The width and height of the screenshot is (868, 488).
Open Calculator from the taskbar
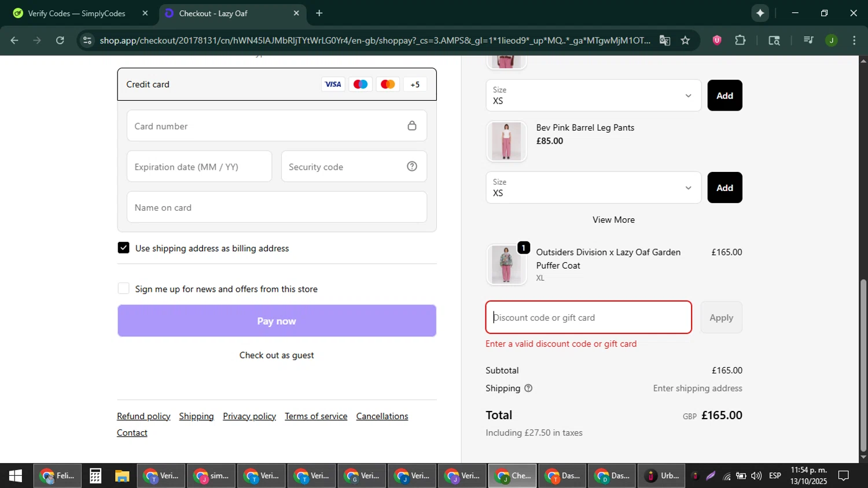(95, 476)
